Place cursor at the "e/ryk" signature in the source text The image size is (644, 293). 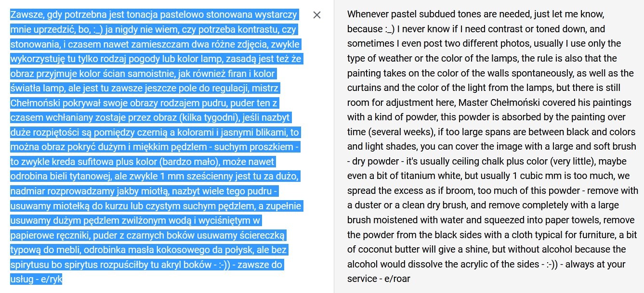pos(52,280)
